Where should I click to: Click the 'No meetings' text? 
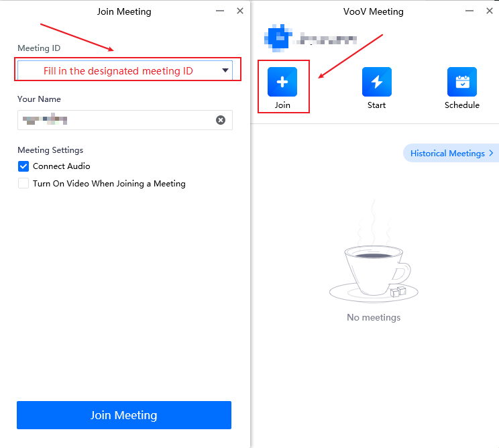click(374, 317)
